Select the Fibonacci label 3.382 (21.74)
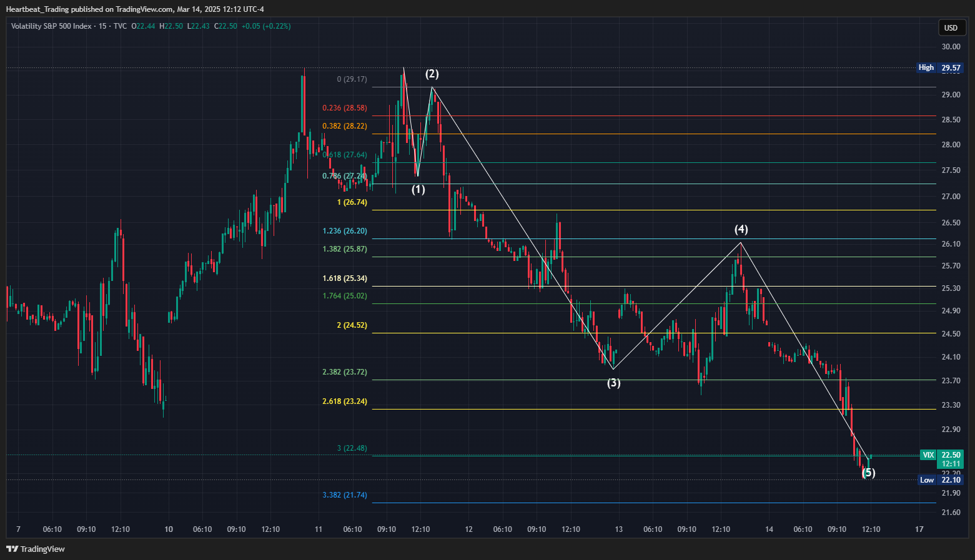 345,495
